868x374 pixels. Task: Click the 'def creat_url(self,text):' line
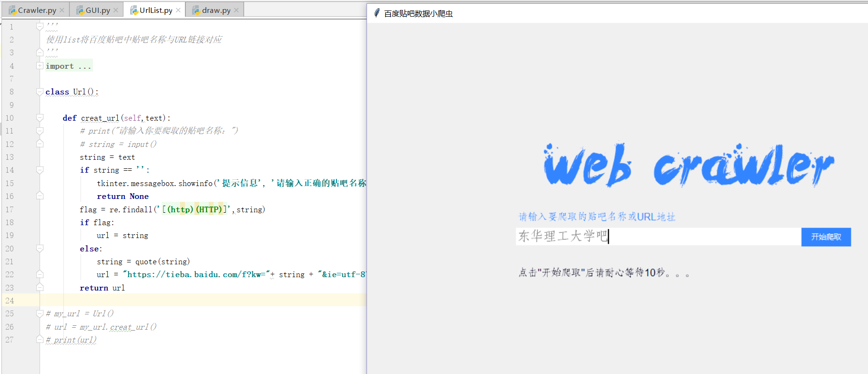[x=116, y=118]
